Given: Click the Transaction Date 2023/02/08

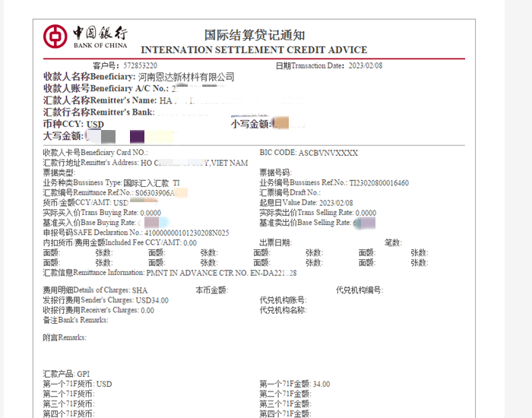Looking at the screenshot, I should pos(366,65).
